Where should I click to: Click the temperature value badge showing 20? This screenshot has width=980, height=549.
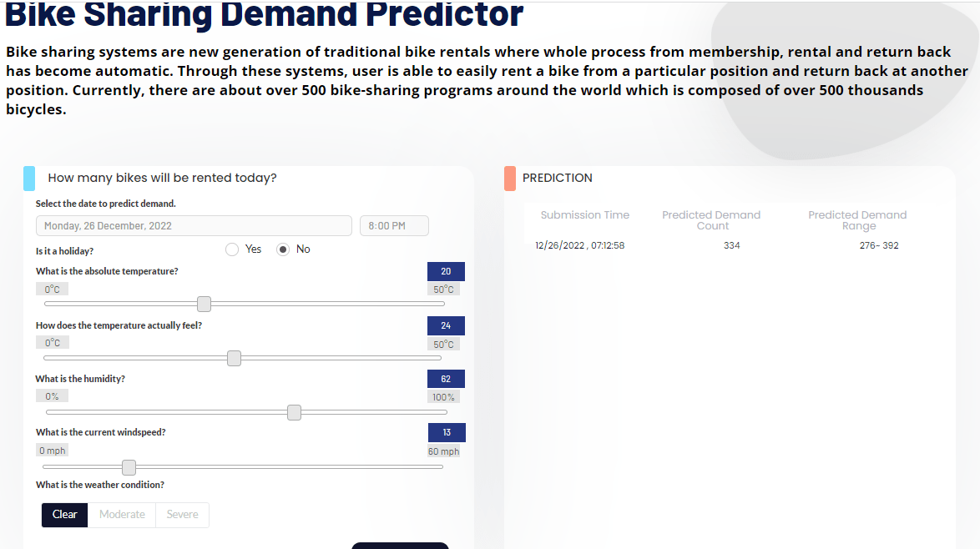pyautogui.click(x=446, y=271)
